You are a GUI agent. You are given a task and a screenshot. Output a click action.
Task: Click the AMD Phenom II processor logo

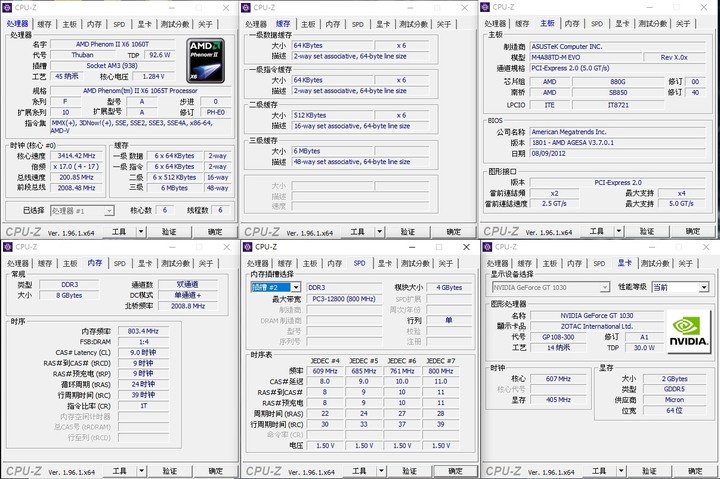[206, 60]
